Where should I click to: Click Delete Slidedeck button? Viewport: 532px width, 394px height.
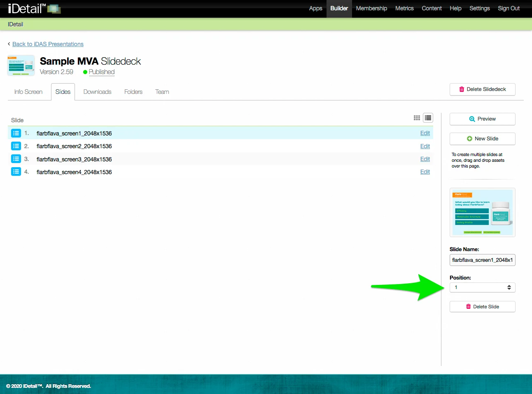pos(483,89)
